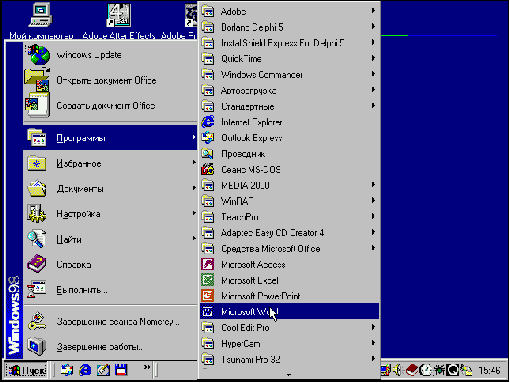Click the volume speaker tray icon
Screen dimensions: 510x383
[397, 370]
